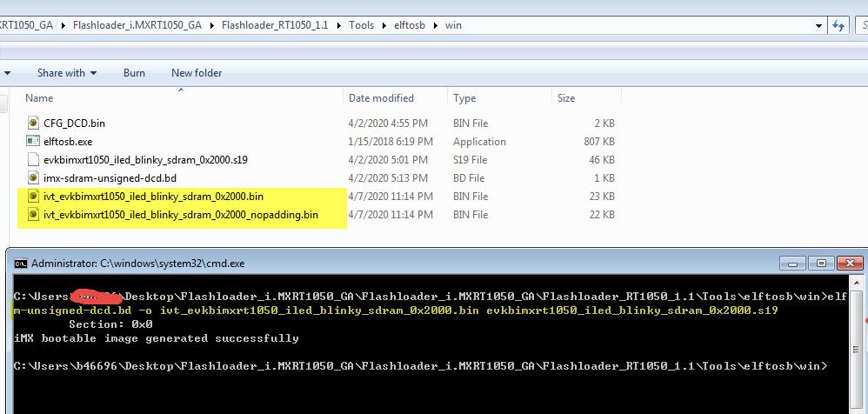Image resolution: width=868 pixels, height=414 pixels.
Task: Click the Tools breadcrumb segment
Action: click(362, 25)
